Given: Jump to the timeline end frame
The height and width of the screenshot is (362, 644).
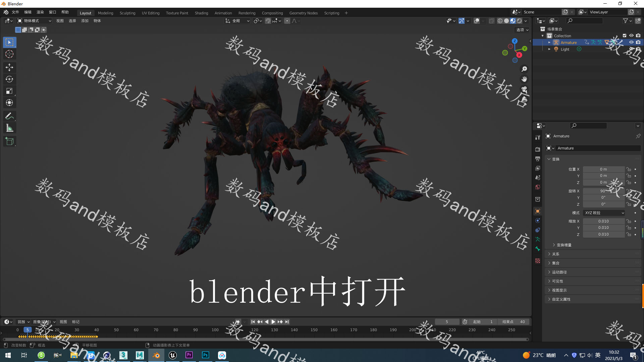Looking at the screenshot, I should pos(287,322).
